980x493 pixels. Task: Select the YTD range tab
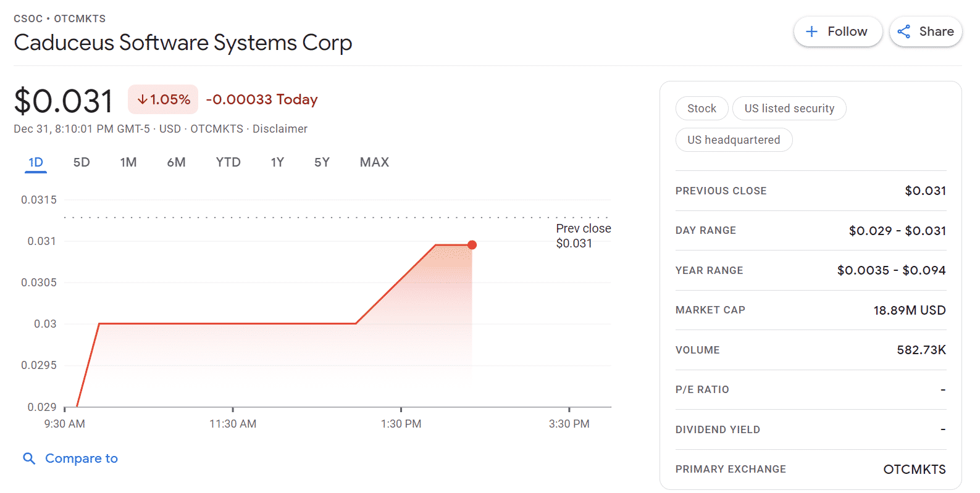[228, 162]
